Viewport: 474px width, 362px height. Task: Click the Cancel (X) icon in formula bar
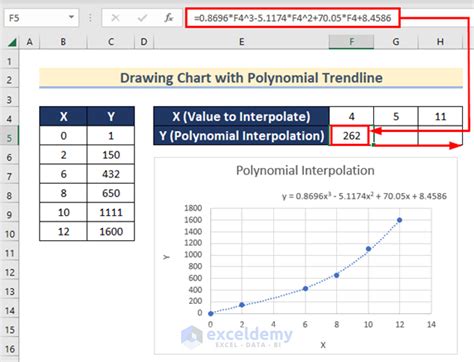115,18
